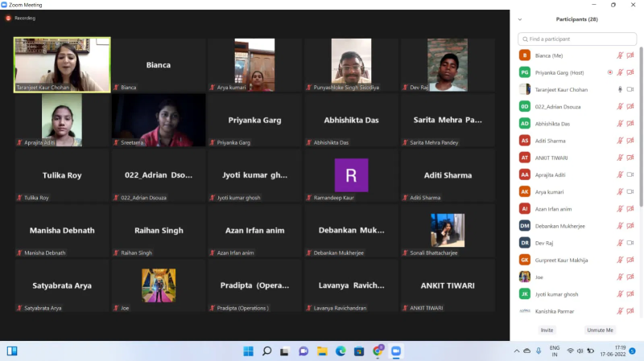Image resolution: width=644 pixels, height=361 pixels.
Task: Click Dev Raj's video camera icon in list
Action: click(630, 243)
